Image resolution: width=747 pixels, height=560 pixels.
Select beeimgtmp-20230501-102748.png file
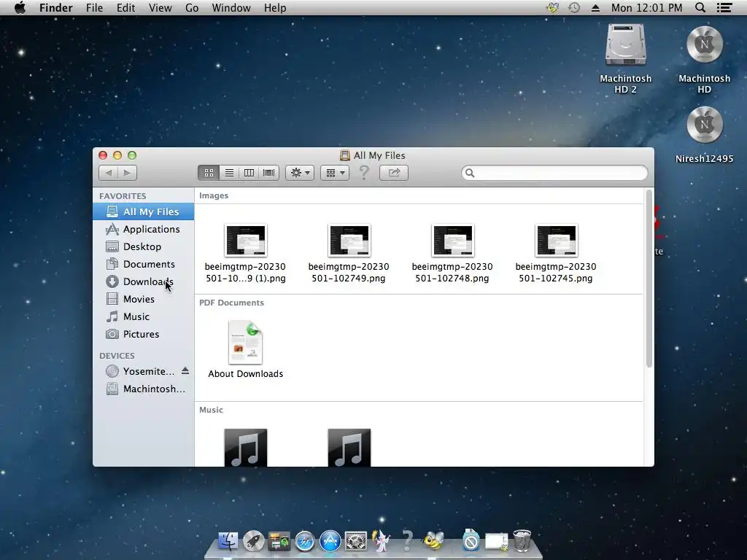452,253
